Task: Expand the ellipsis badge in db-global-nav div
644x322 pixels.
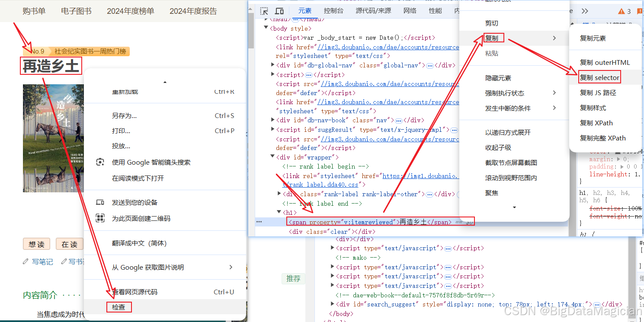Action: pyautogui.click(x=430, y=66)
